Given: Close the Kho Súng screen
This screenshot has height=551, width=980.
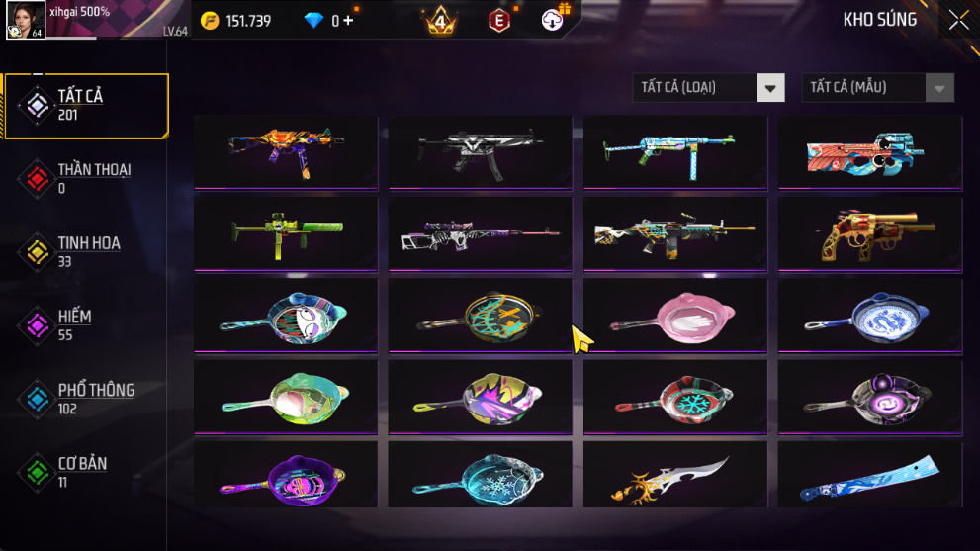Looking at the screenshot, I should click(959, 20).
